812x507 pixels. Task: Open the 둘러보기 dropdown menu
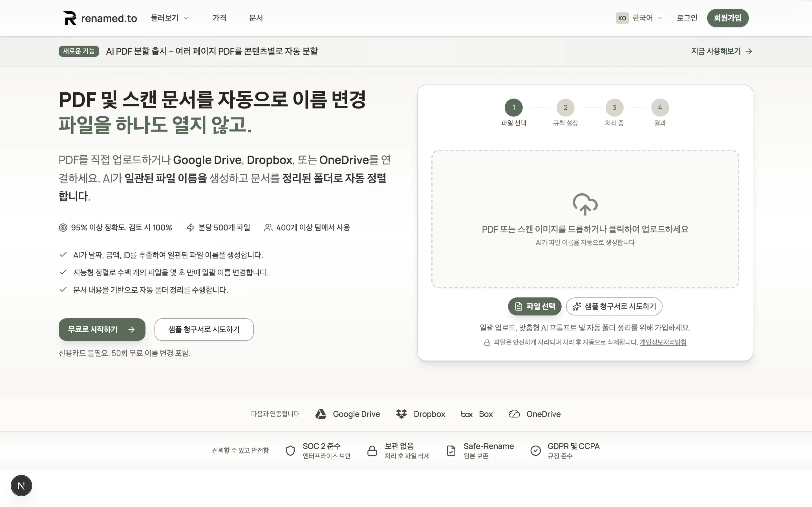tap(169, 18)
